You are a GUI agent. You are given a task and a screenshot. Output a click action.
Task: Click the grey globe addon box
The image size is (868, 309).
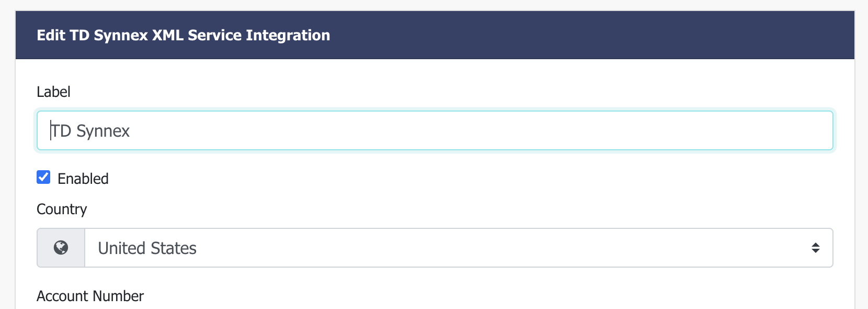coord(61,248)
